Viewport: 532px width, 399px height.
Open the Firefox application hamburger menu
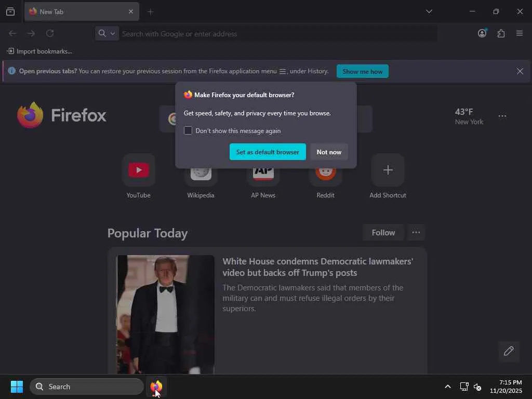point(520,33)
